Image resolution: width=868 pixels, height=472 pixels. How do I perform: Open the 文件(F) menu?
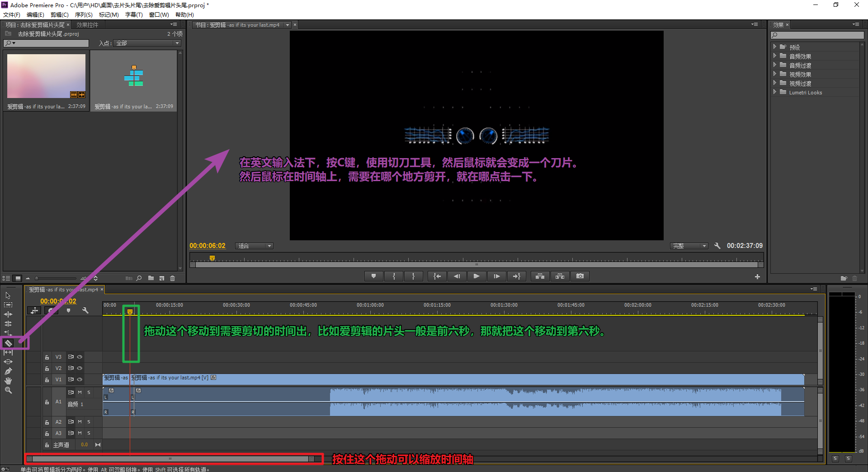pos(12,15)
